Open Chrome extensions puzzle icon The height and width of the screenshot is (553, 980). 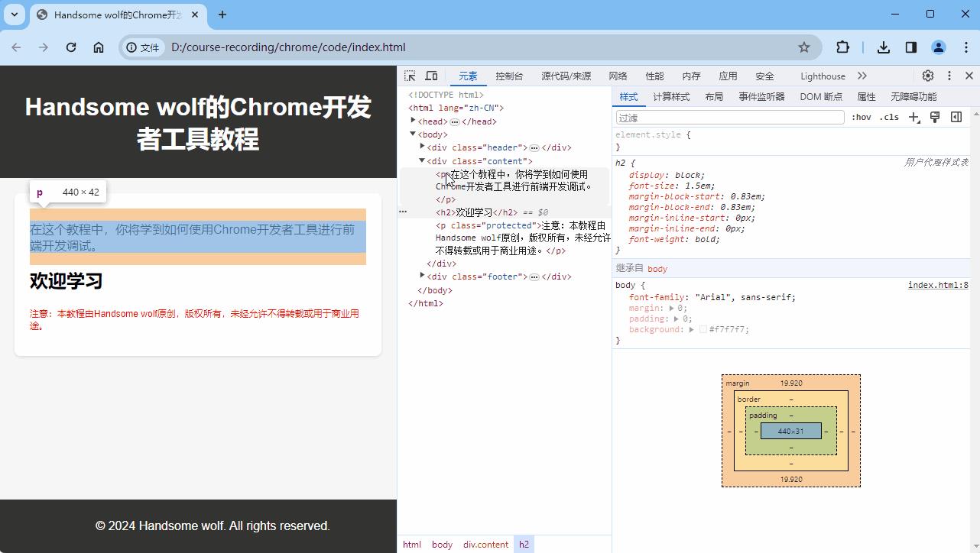842,47
